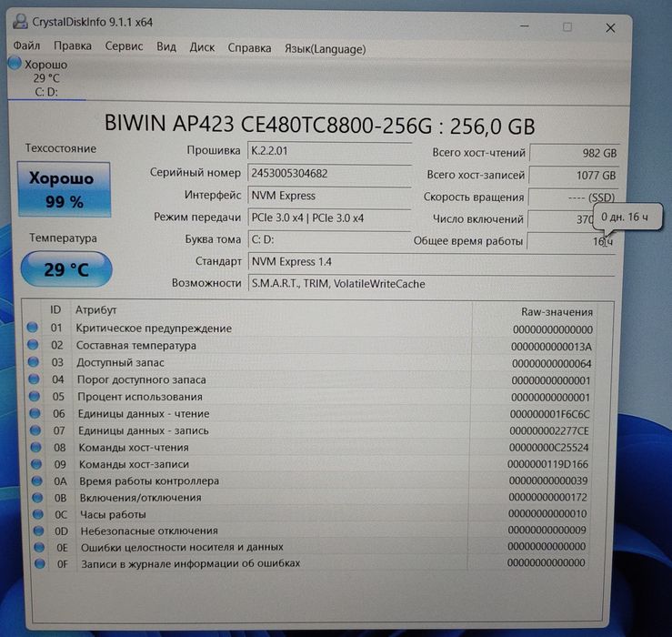The height and width of the screenshot is (637, 672).
Task: Click raw value 000000001F6C6C
Action: 549,414
